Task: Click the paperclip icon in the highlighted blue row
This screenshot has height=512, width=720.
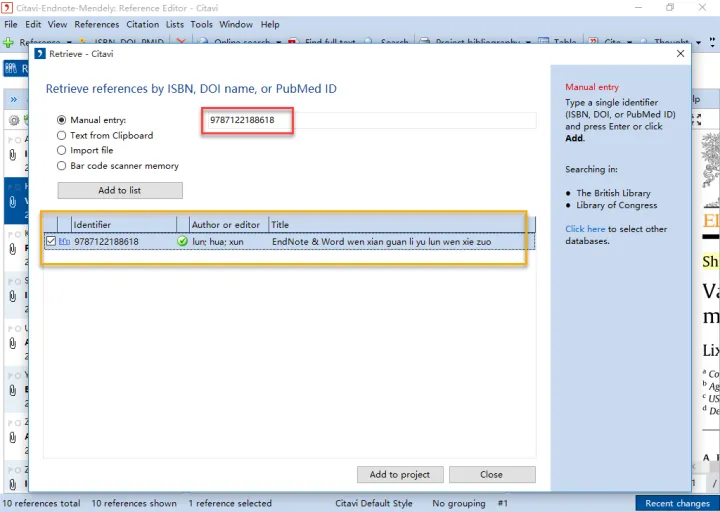Action: (x=13, y=202)
